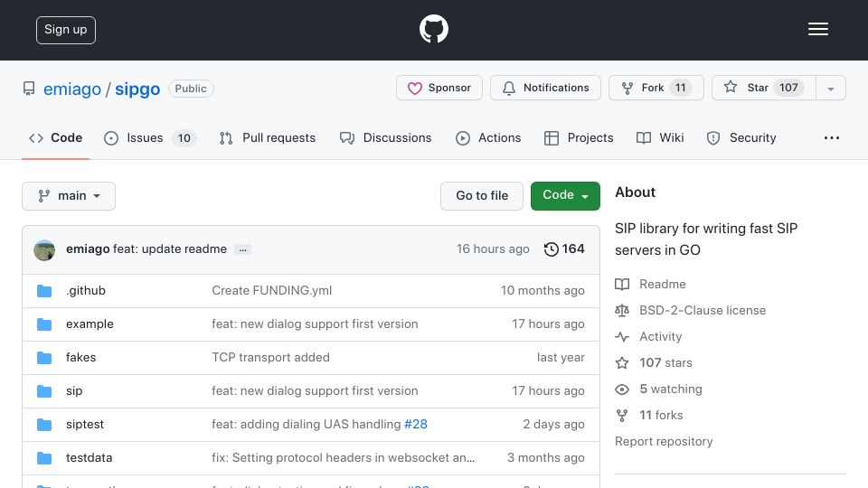Click the Go to file button

(x=482, y=196)
